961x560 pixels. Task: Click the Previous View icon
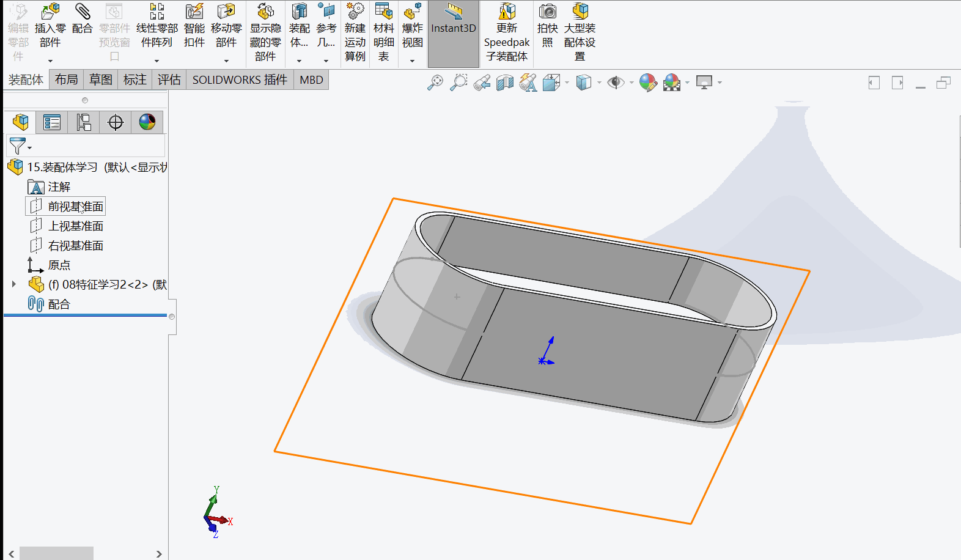point(482,83)
